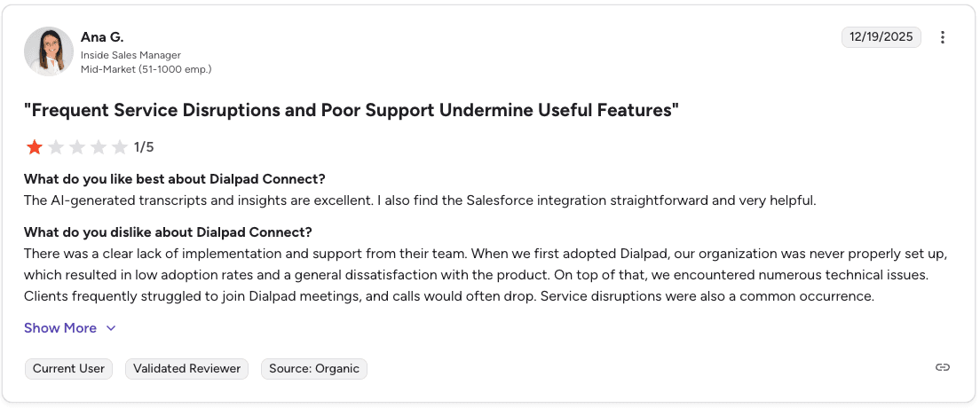Click 'What do you dislike about Dialpad Connect?' heading
This screenshot has width=980, height=408.
[168, 232]
